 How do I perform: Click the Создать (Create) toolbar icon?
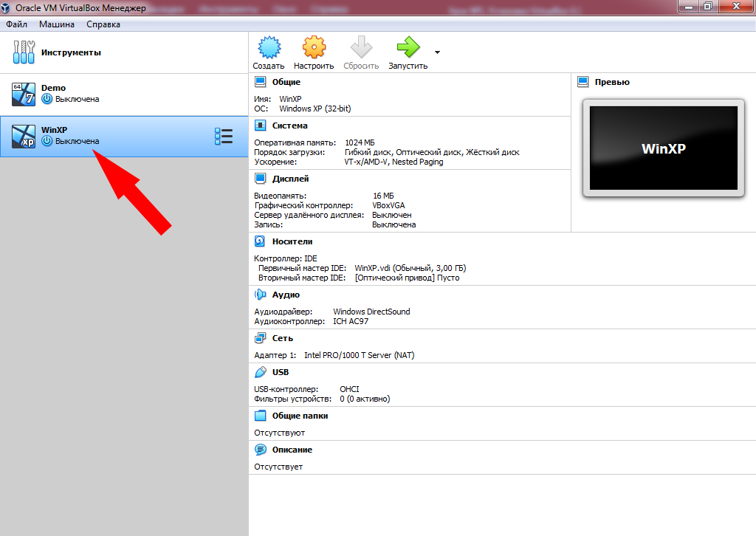(269, 47)
